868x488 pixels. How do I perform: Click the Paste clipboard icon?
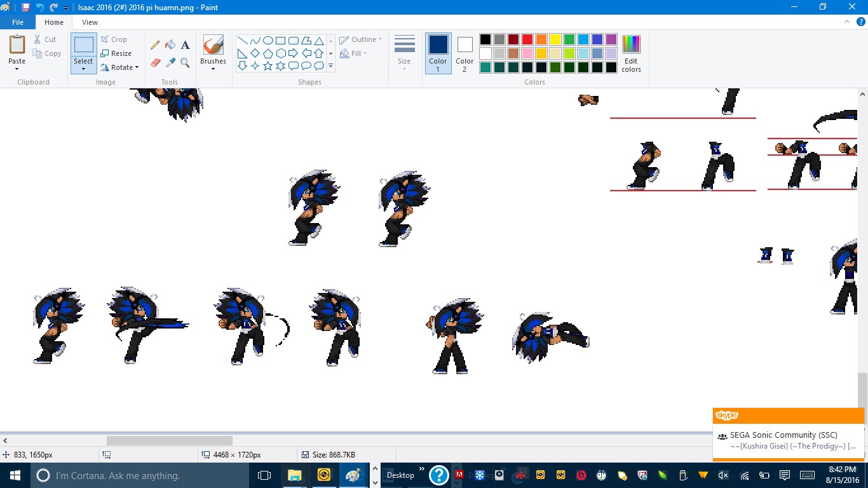pyautogui.click(x=17, y=44)
